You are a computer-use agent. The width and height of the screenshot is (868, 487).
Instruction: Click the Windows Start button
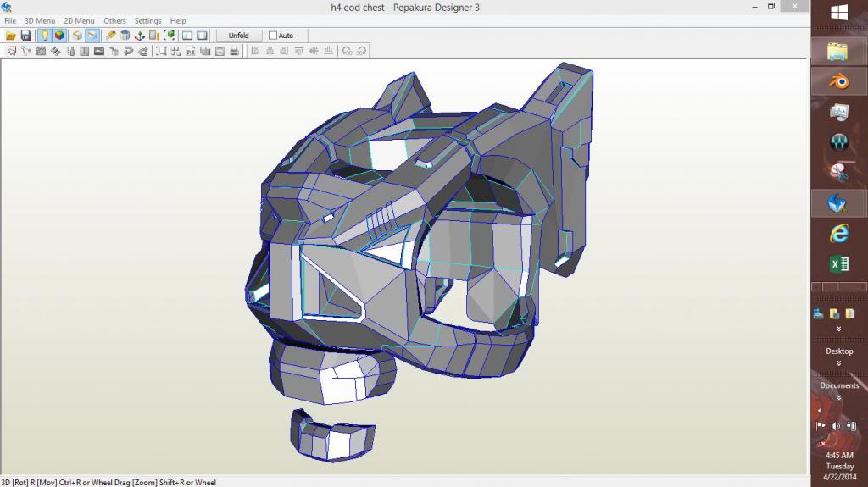click(x=839, y=12)
